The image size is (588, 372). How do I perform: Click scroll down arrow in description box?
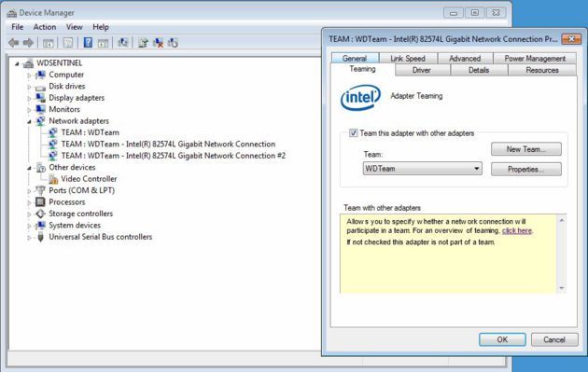click(x=561, y=288)
